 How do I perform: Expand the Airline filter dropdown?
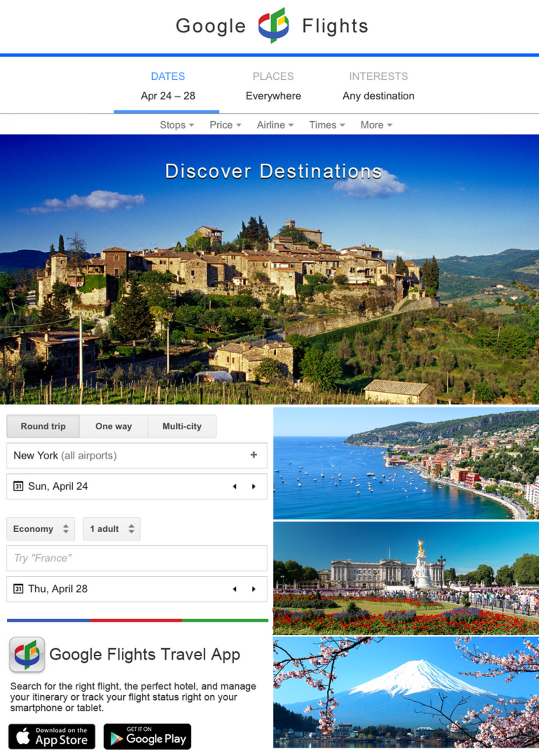275,125
